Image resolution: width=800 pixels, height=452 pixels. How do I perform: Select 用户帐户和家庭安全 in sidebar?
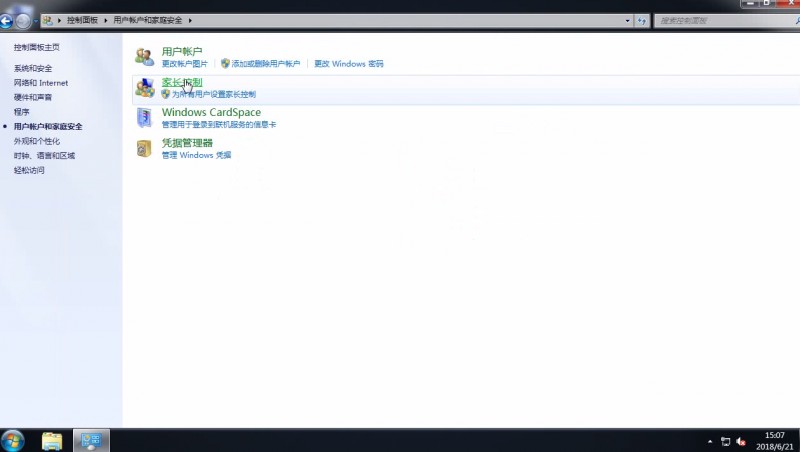48,127
